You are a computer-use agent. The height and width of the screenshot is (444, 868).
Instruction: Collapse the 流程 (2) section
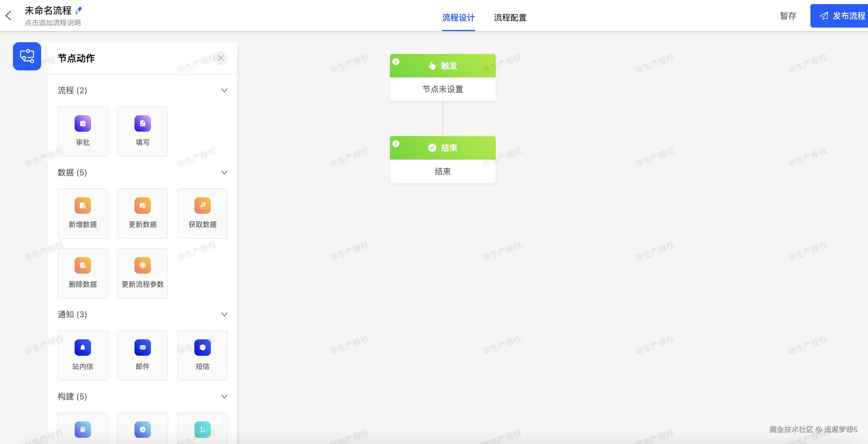click(224, 91)
